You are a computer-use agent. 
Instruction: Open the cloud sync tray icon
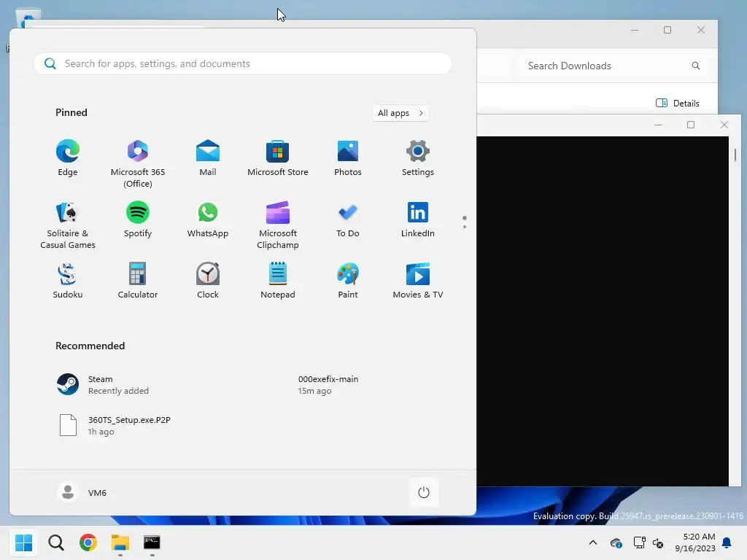click(616, 542)
